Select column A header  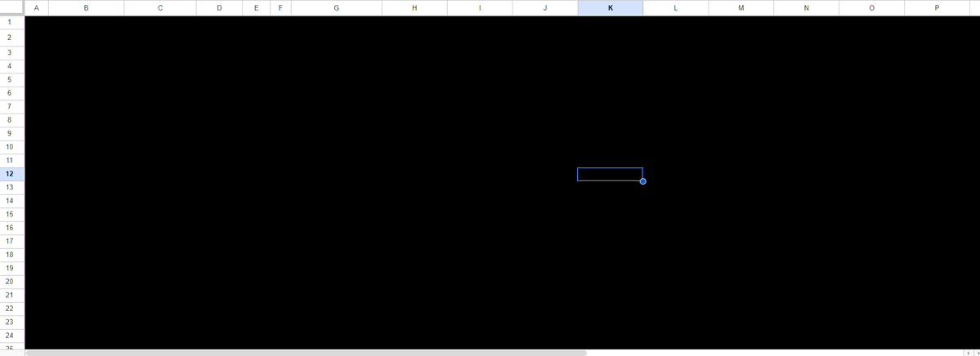coord(36,7)
